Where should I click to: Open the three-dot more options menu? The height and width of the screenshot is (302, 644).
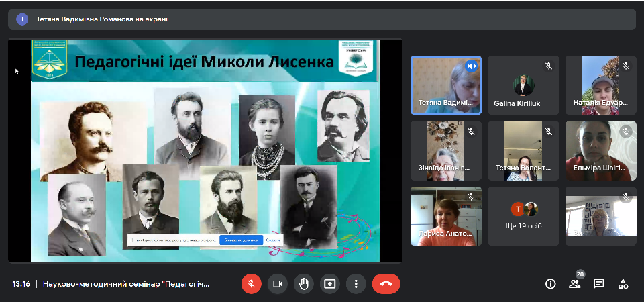click(x=356, y=283)
